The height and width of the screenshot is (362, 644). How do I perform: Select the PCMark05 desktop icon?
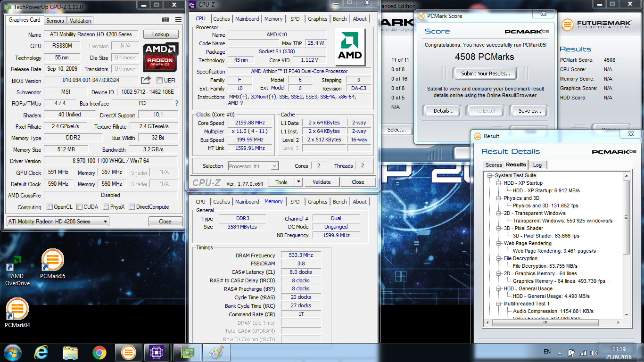point(53,264)
